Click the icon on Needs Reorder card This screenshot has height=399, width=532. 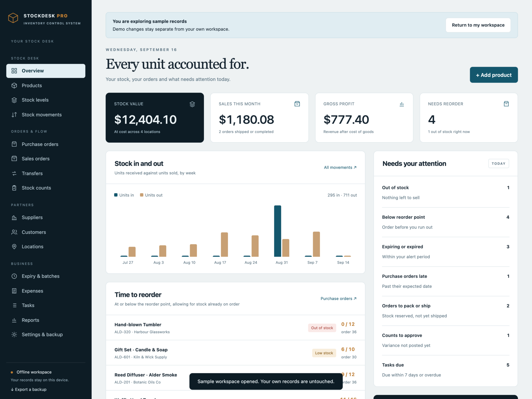click(506, 104)
